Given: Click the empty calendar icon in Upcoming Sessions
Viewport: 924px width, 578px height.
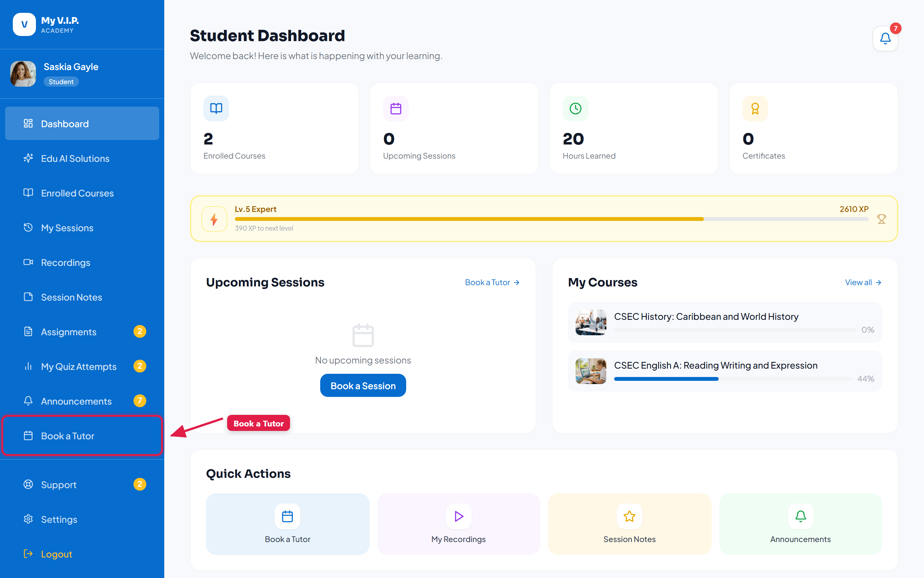Looking at the screenshot, I should pyautogui.click(x=363, y=335).
